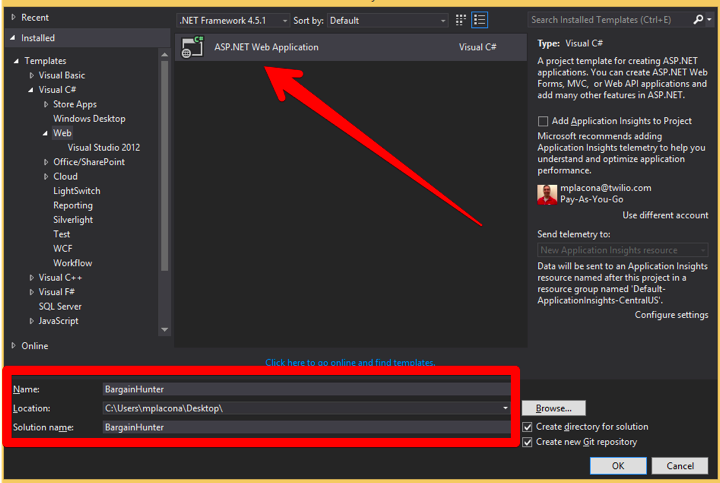Select SQL Server templates
The image size is (720, 483).
[60, 306]
